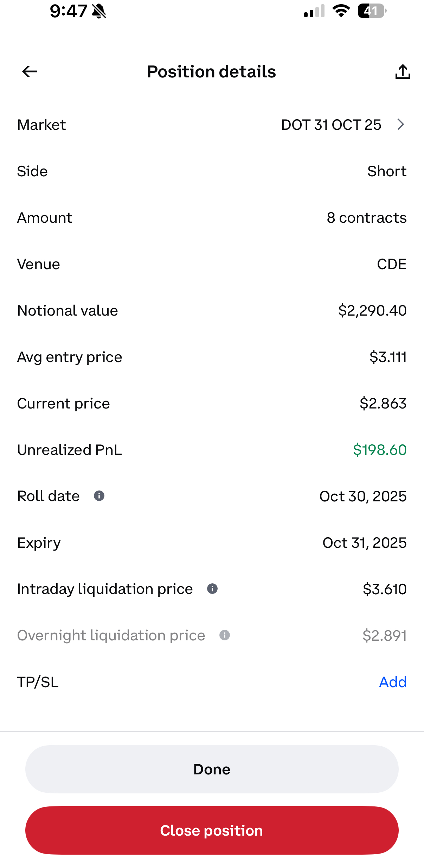
Task: Tap the back arrow icon
Action: tap(30, 72)
